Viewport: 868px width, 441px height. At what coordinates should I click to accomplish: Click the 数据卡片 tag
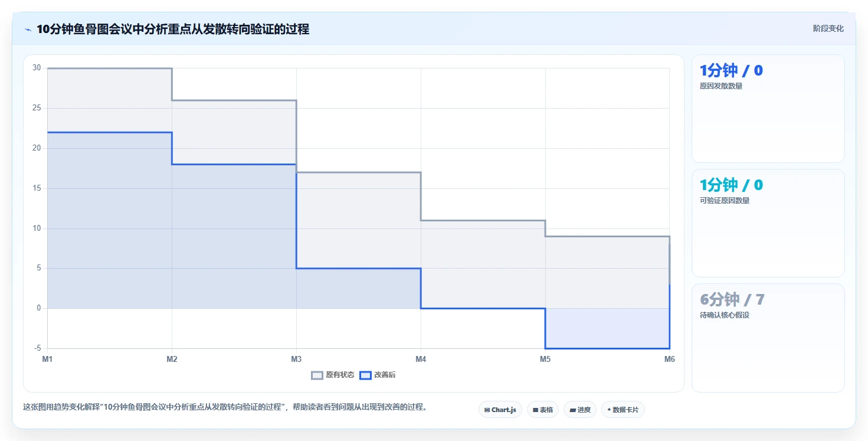tap(623, 410)
